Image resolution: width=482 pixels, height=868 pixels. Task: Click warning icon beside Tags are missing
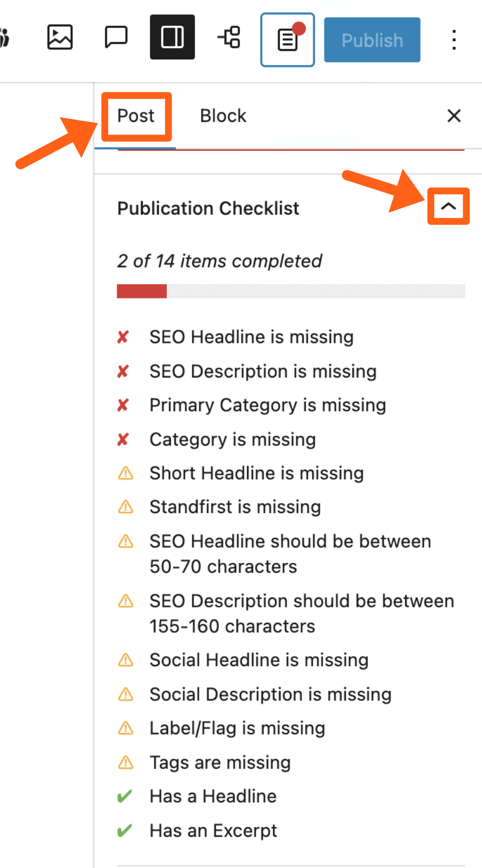(x=126, y=762)
